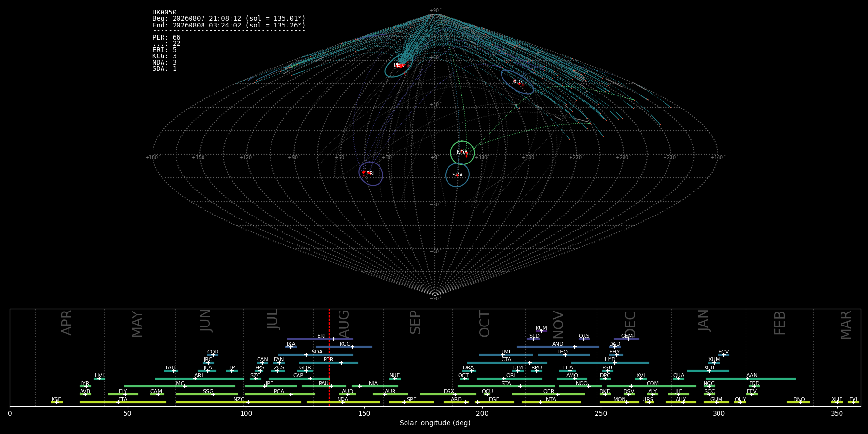Select the STA shower bar
868x434 pixels.
[x=506, y=386]
